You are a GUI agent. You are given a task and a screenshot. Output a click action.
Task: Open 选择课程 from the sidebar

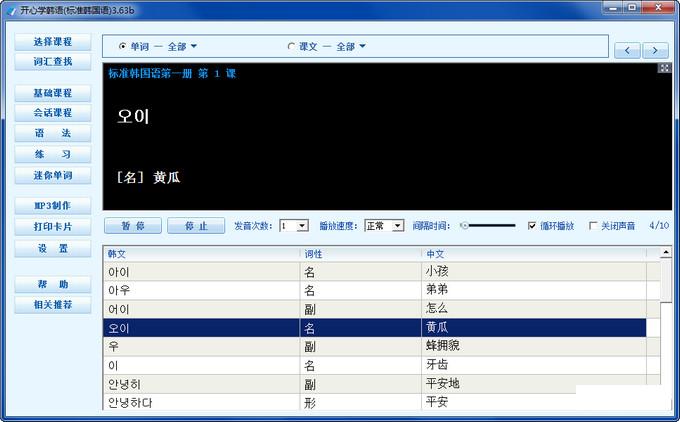(52, 42)
